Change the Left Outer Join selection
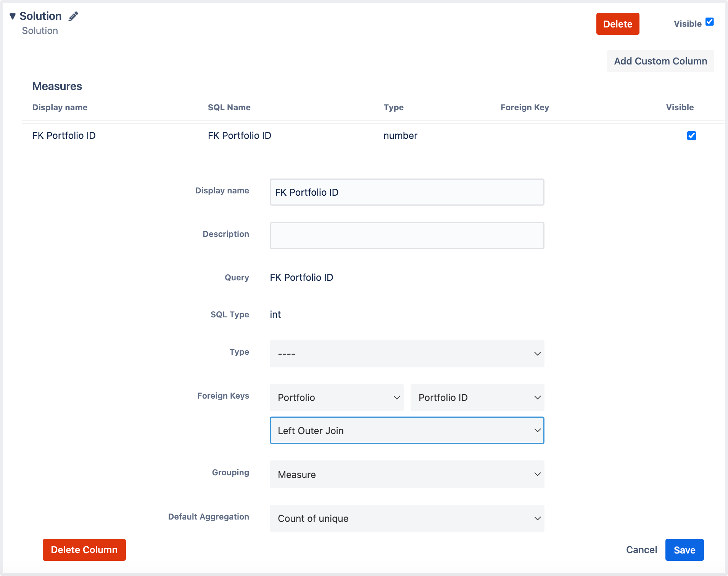The height and width of the screenshot is (576, 728). pyautogui.click(x=407, y=430)
